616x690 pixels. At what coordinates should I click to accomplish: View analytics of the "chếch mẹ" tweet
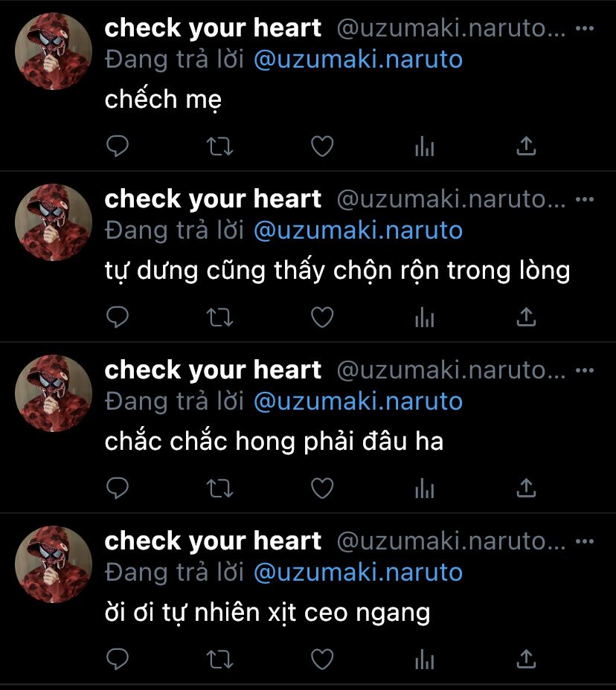pos(425,146)
